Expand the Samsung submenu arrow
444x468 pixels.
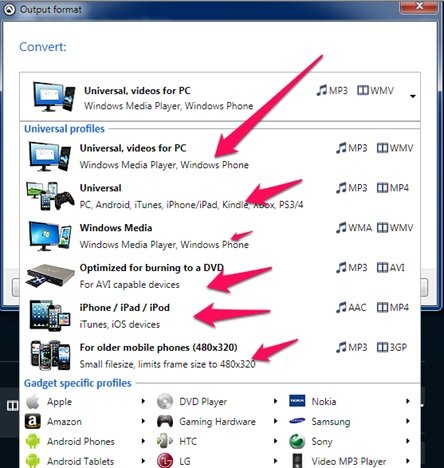tap(407, 421)
